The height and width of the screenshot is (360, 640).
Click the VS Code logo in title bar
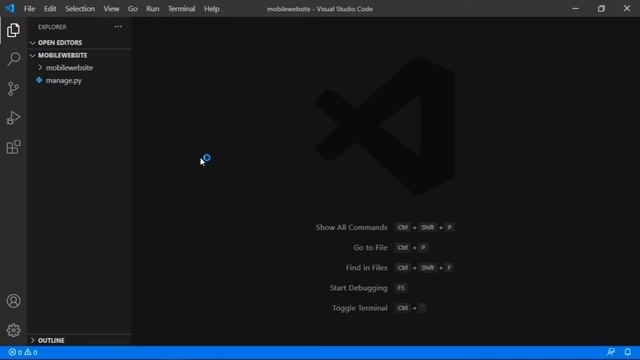click(x=10, y=8)
